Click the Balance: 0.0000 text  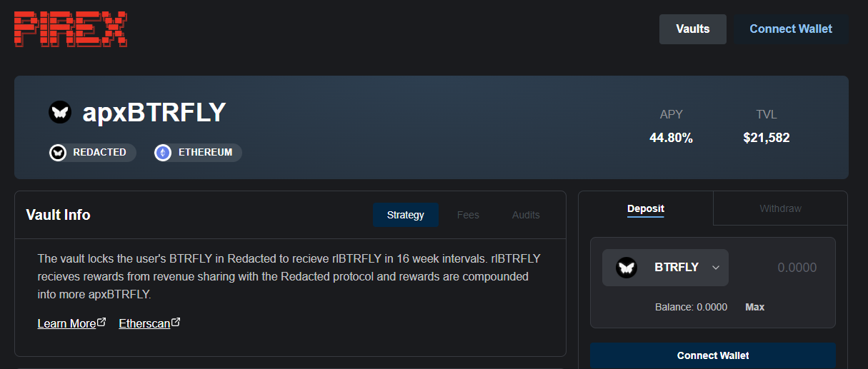pyautogui.click(x=691, y=307)
